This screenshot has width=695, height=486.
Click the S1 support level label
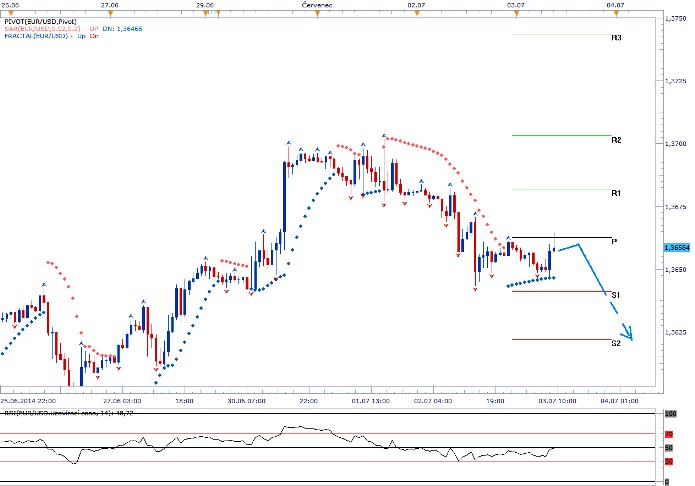click(616, 295)
